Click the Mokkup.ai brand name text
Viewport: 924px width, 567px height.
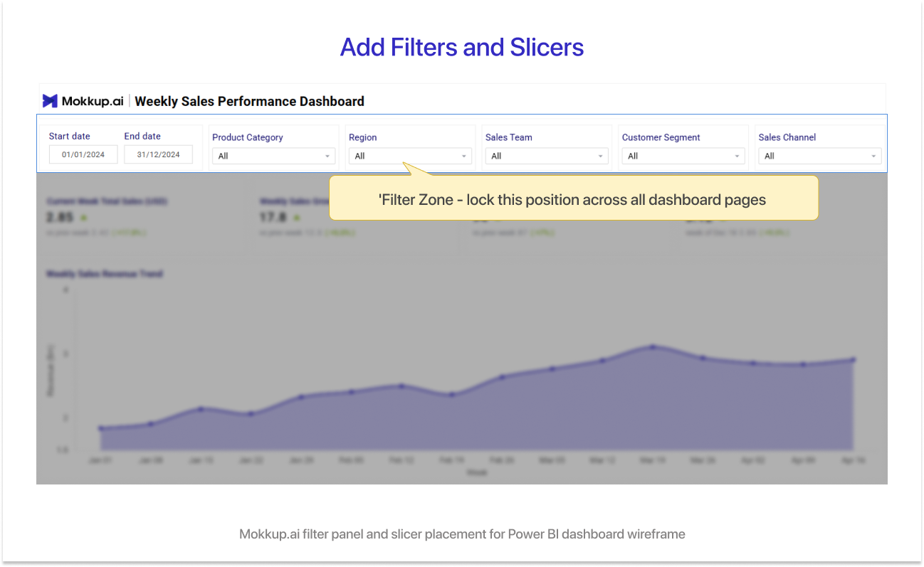(93, 101)
